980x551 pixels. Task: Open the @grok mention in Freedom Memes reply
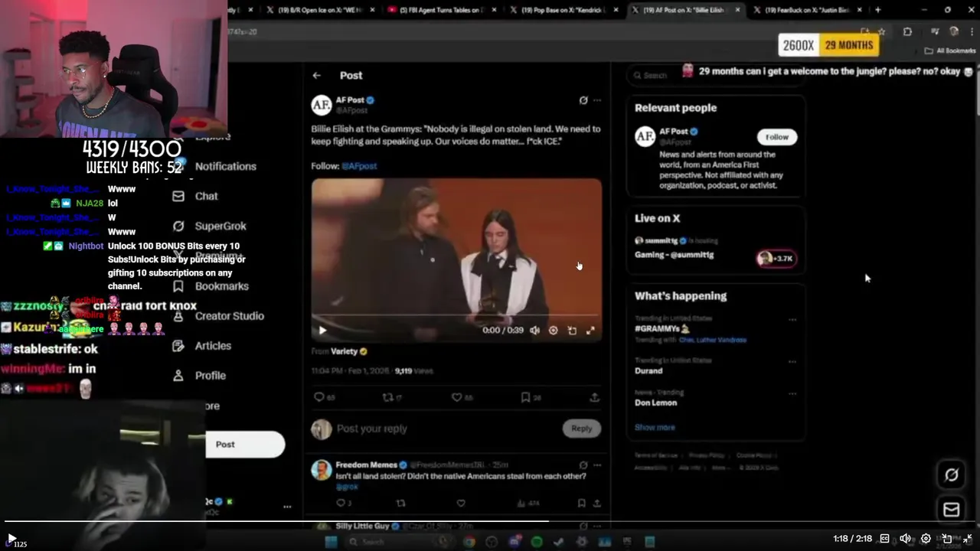[347, 487]
